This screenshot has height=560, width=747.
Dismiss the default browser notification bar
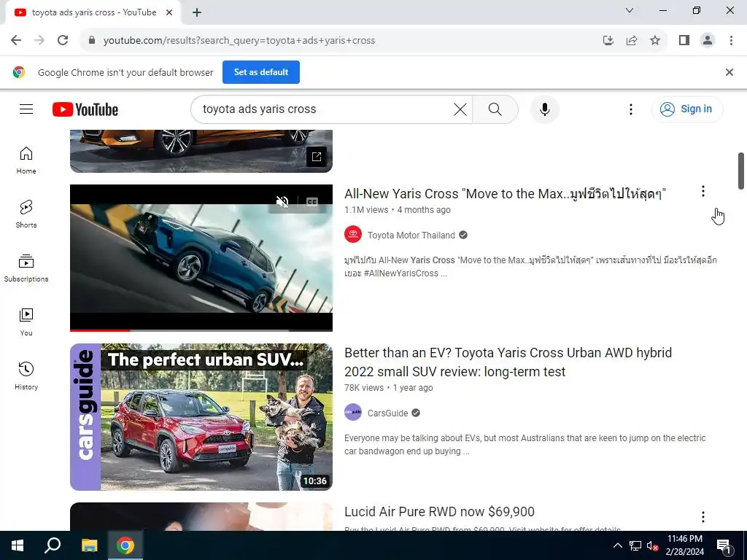tap(729, 72)
